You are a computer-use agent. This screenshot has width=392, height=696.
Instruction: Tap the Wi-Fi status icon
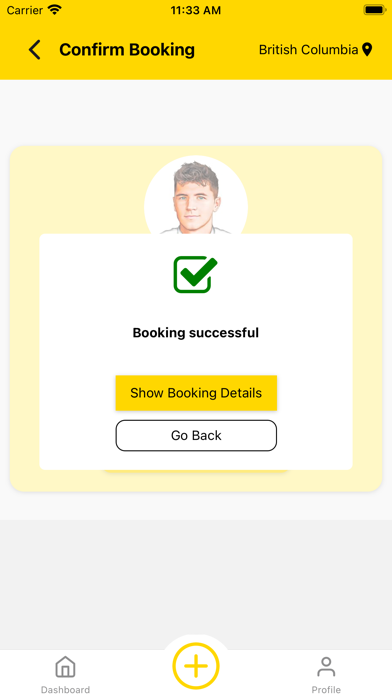pos(55,10)
